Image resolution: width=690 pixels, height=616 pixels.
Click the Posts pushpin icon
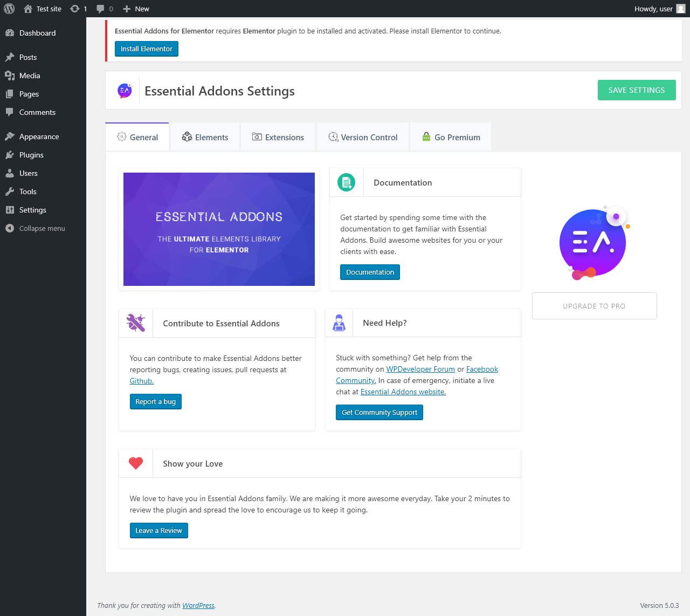[10, 57]
